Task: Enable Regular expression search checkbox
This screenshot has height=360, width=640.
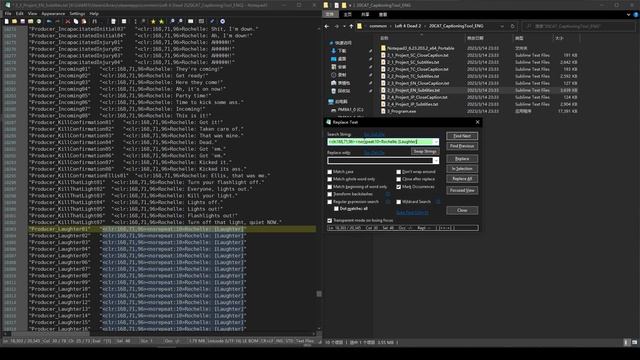Action: [x=330, y=202]
